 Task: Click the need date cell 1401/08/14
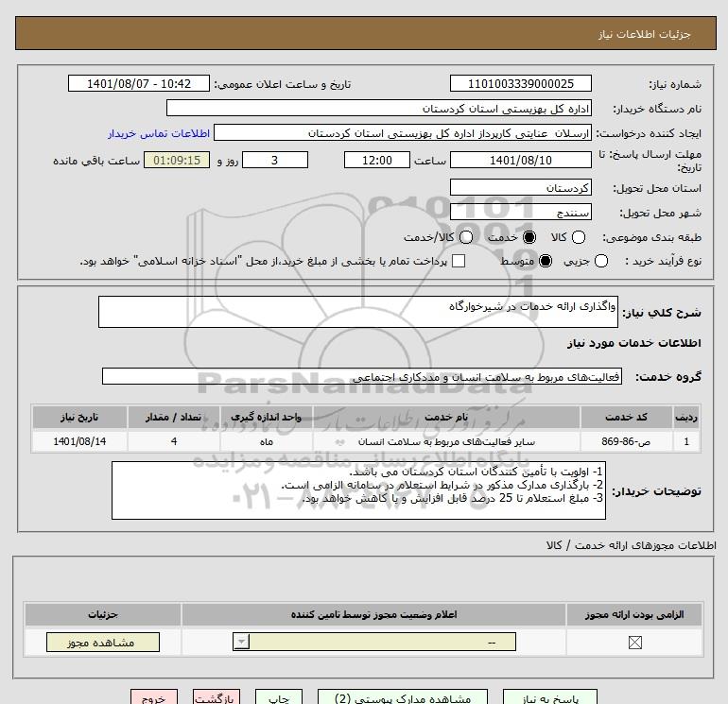coord(79,441)
